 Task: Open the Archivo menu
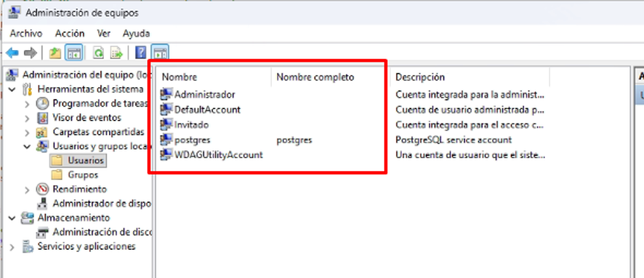point(26,33)
